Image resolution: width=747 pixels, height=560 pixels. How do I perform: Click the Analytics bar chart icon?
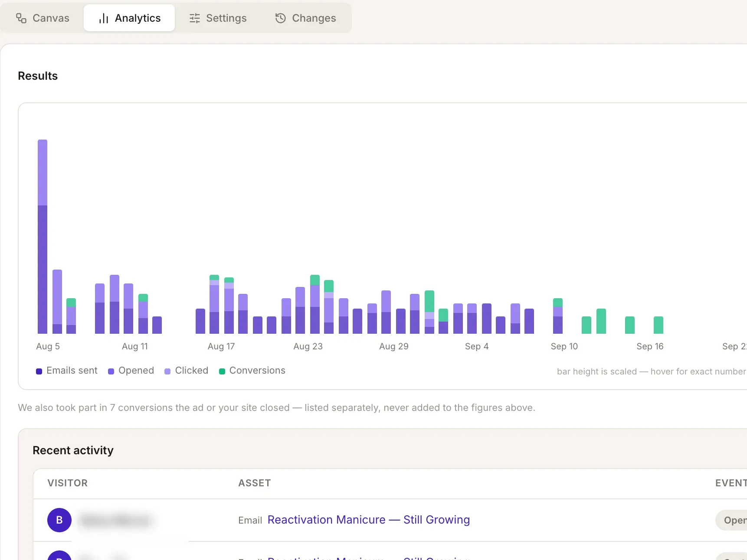104,18
